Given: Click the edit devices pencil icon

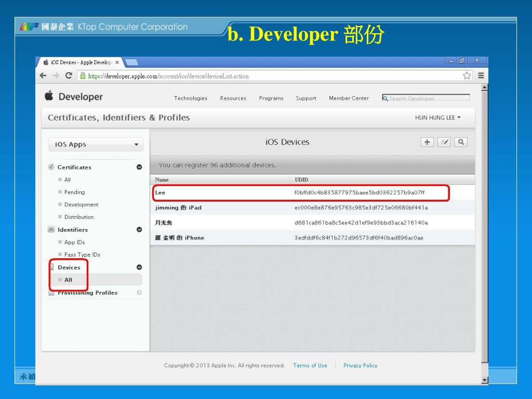Looking at the screenshot, I should [444, 142].
